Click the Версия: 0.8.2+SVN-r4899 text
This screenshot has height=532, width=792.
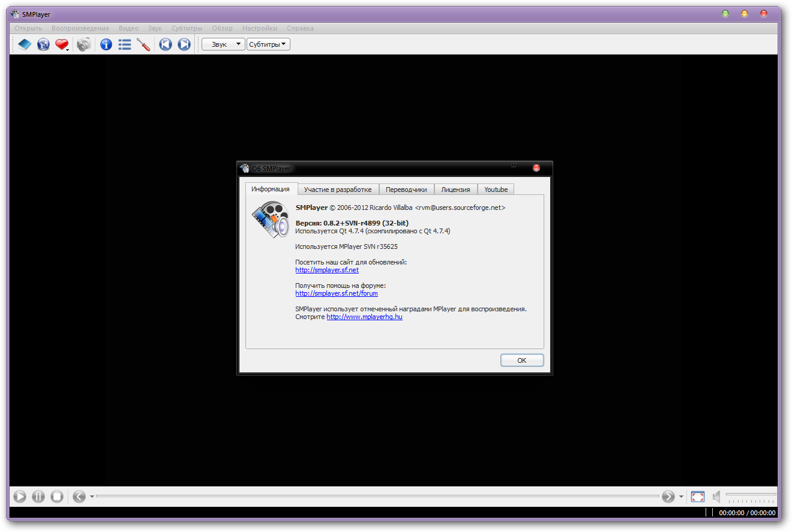pos(352,223)
